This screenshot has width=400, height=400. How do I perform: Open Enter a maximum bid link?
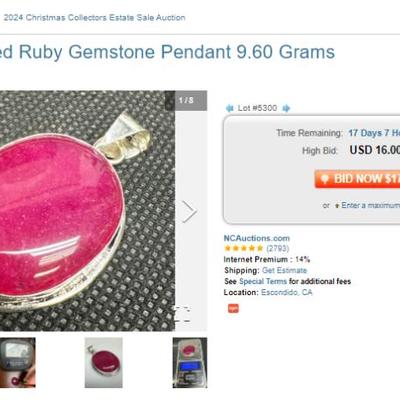pyautogui.click(x=371, y=205)
